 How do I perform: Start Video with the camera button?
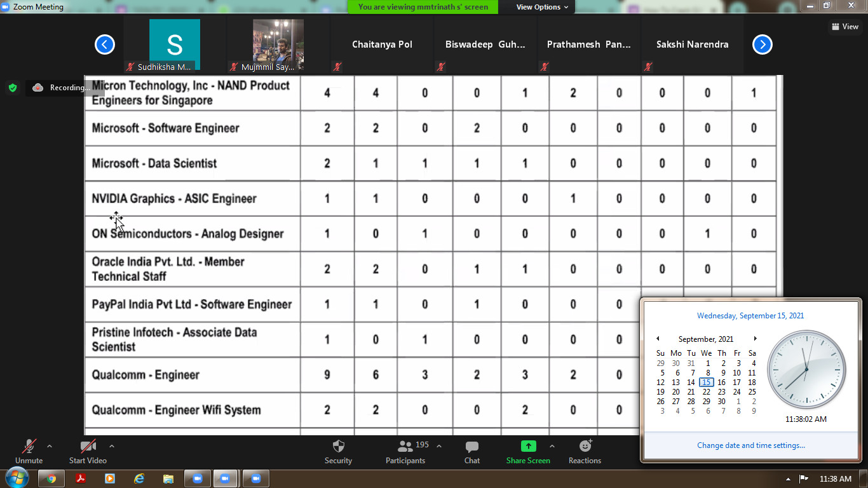(x=88, y=447)
